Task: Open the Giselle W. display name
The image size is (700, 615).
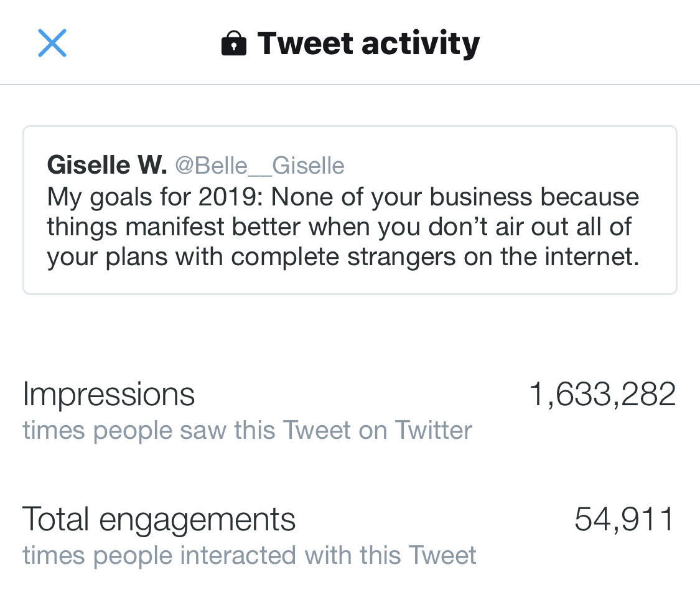Action: coord(107,166)
